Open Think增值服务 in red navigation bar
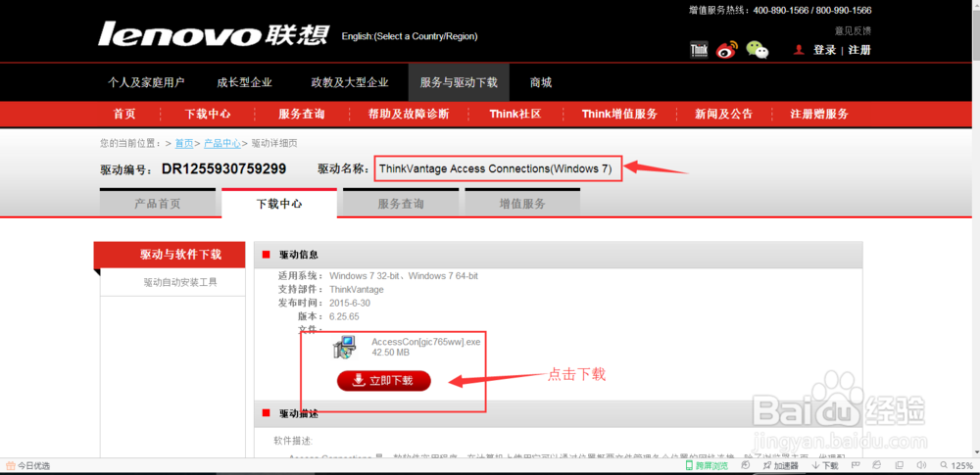 (619, 114)
